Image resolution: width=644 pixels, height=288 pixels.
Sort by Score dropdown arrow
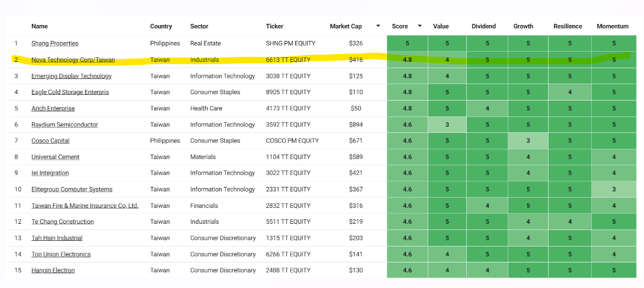tap(420, 26)
